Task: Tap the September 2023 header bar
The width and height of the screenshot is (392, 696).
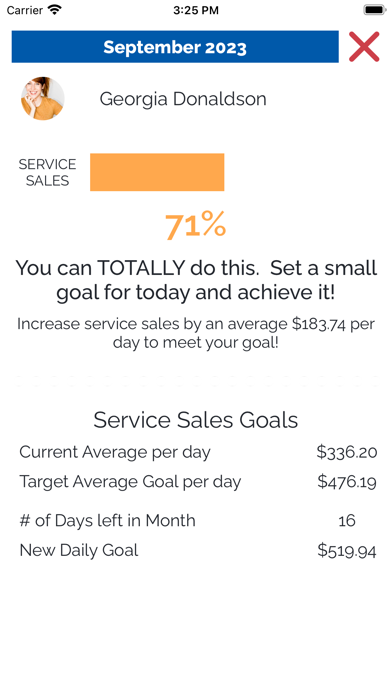Action: click(x=175, y=47)
